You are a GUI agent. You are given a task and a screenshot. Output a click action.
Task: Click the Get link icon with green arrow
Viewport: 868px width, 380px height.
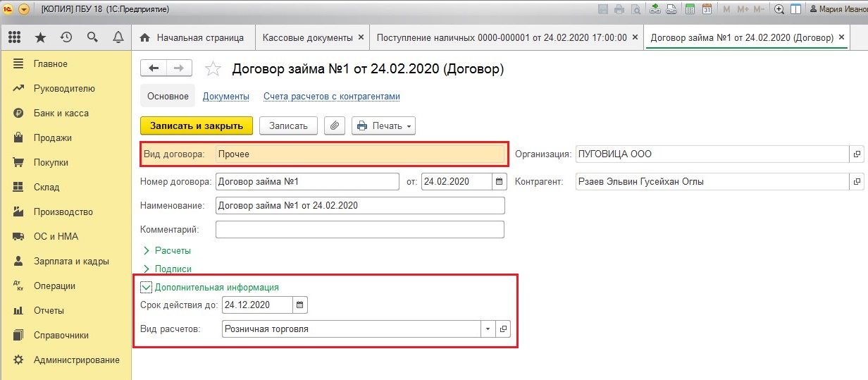655,9
